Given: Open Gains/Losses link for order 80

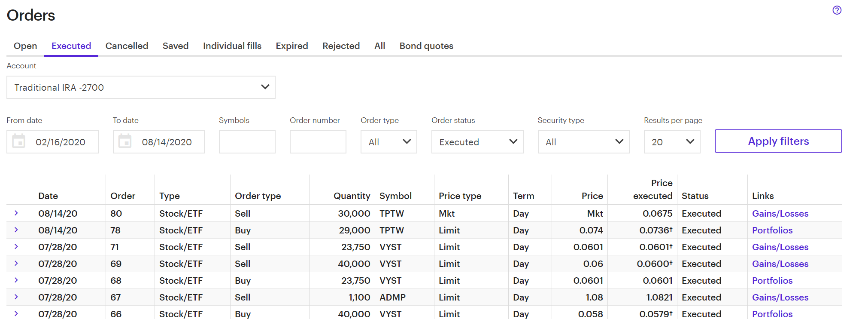Looking at the screenshot, I should coord(780,214).
